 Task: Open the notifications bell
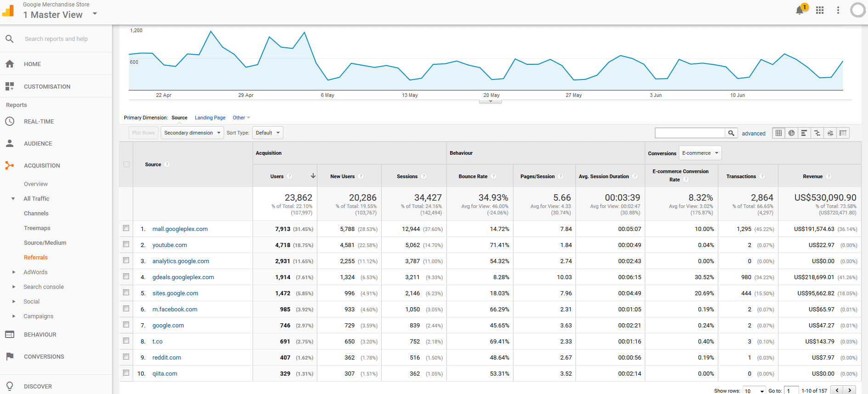point(800,10)
